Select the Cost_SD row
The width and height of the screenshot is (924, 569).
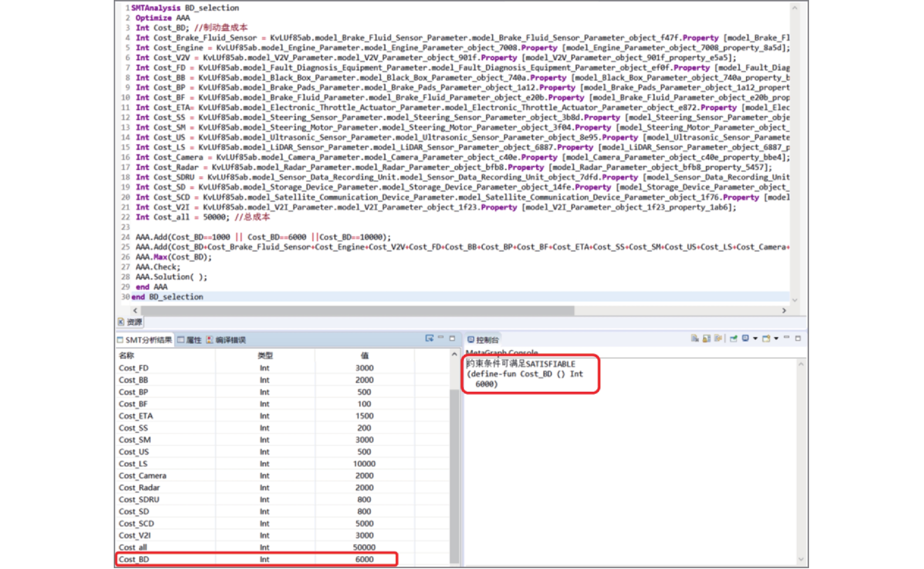tap(282, 512)
